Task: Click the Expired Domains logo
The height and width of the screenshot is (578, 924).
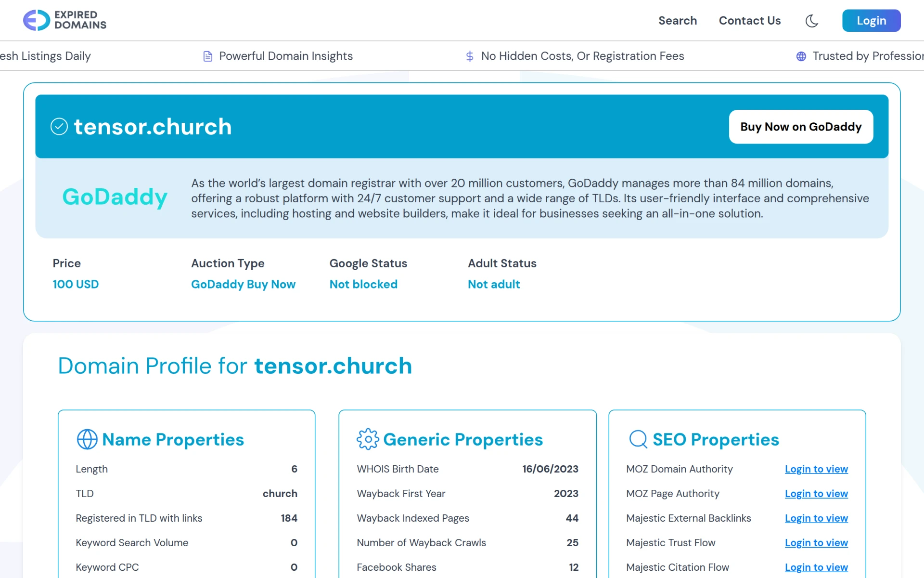Action: pyautogui.click(x=64, y=20)
